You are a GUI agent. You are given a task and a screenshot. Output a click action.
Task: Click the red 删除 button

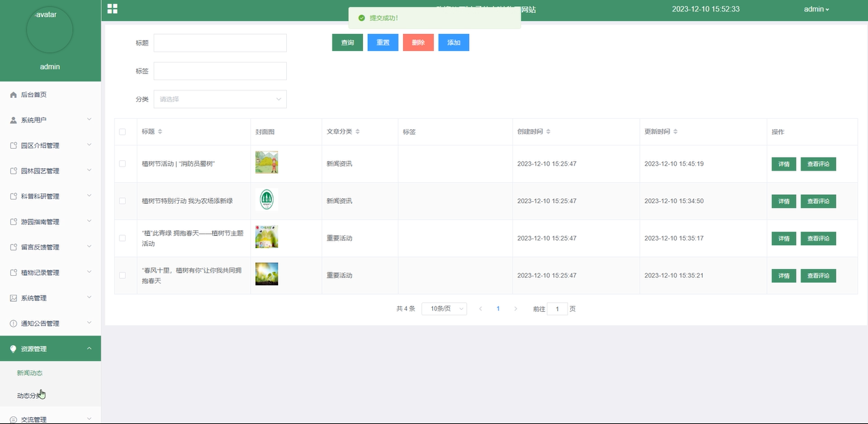point(418,43)
